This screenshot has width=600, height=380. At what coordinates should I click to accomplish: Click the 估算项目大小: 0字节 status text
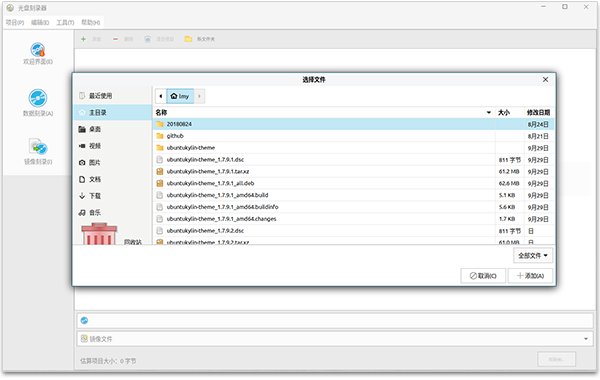pyautogui.click(x=108, y=361)
